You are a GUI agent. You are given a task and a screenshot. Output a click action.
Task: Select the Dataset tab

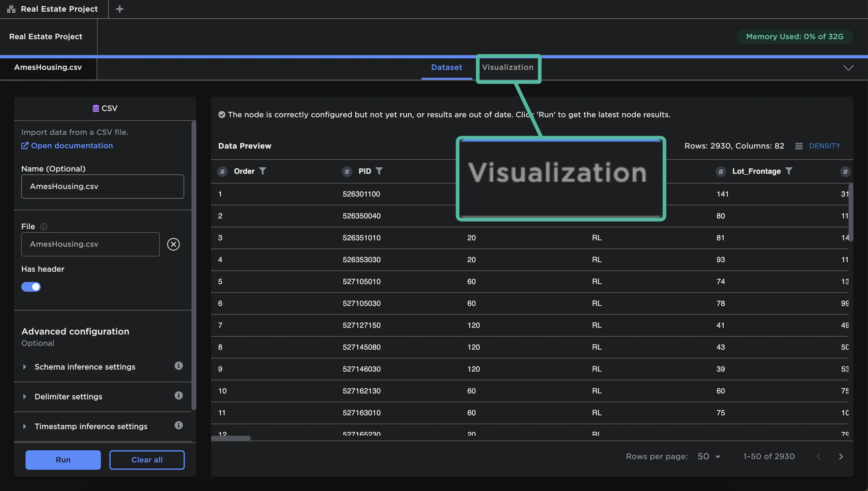click(x=446, y=67)
